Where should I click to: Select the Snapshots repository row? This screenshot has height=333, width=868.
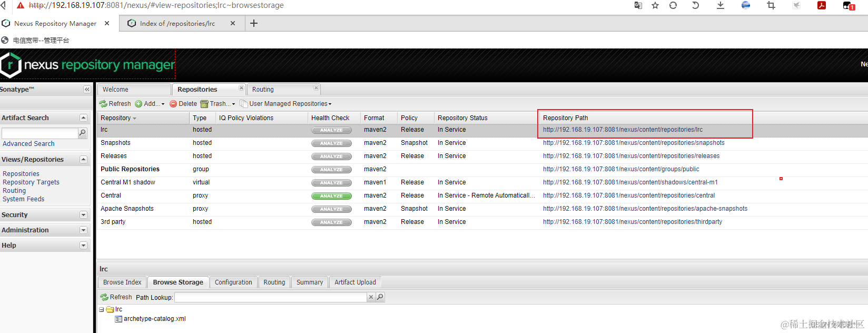tap(482, 143)
